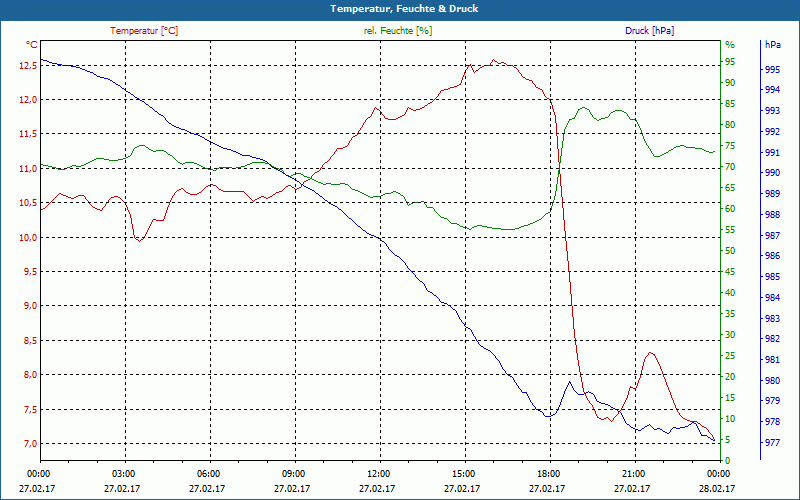Click the 21:00 time label on the x-axis
Viewport: 800px width, 500px height.
click(x=632, y=473)
